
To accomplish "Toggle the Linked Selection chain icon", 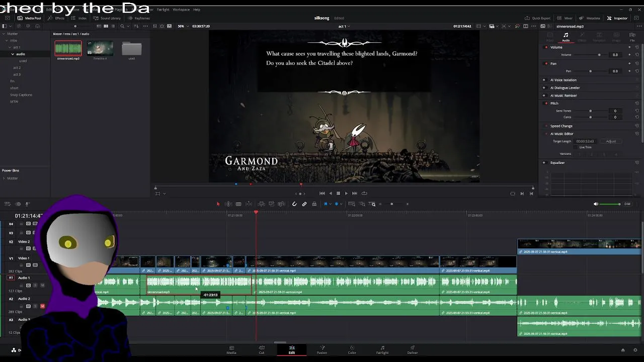I will click(x=304, y=204).
